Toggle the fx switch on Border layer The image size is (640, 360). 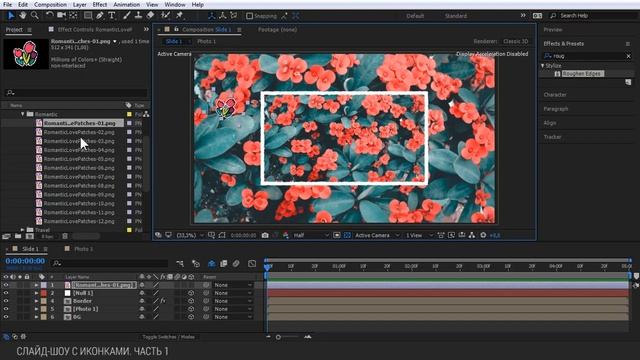point(163,301)
